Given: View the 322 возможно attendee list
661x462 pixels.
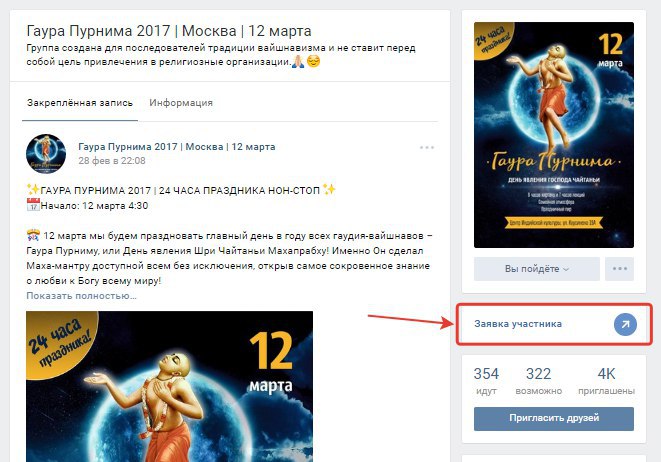Looking at the screenshot, I should [x=538, y=381].
